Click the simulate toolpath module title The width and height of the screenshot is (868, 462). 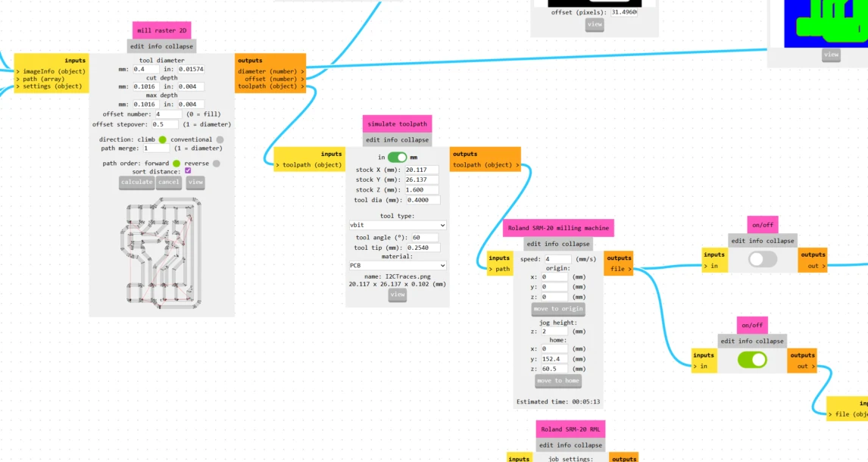pyautogui.click(x=397, y=124)
